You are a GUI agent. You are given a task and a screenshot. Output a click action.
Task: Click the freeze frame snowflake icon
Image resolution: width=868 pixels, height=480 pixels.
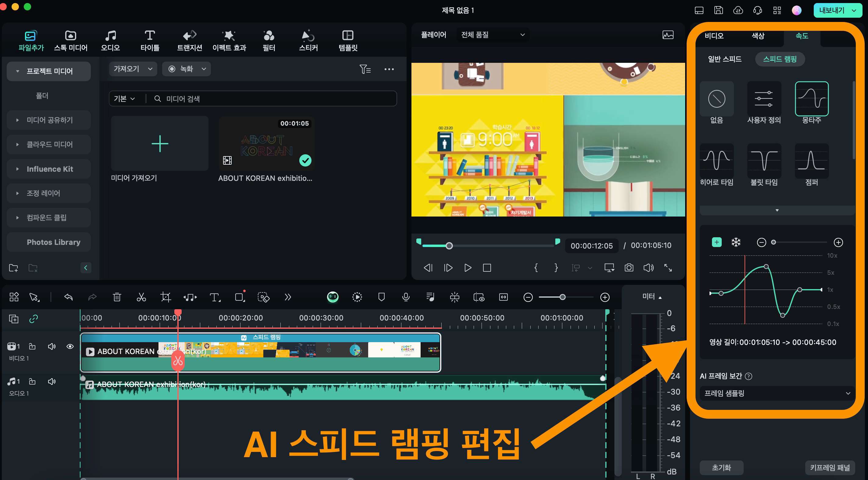pyautogui.click(x=736, y=242)
